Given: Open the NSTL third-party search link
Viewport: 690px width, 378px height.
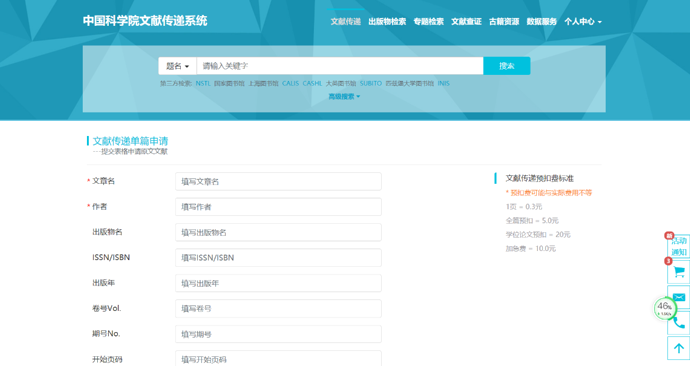Looking at the screenshot, I should click(x=203, y=83).
